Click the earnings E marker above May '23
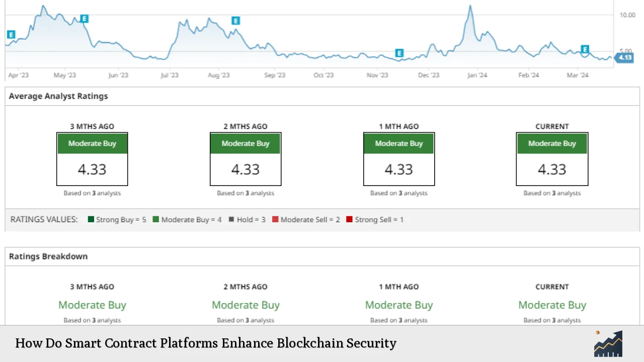644x362 pixels. click(84, 19)
